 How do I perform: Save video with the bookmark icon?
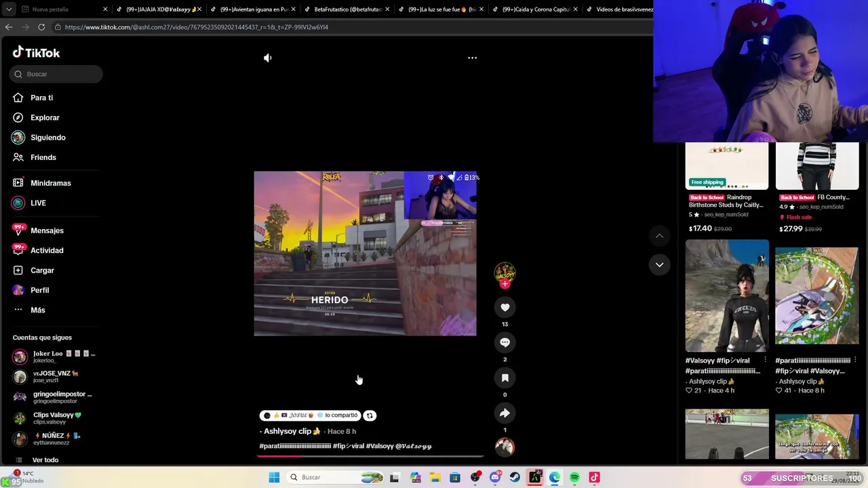click(505, 378)
